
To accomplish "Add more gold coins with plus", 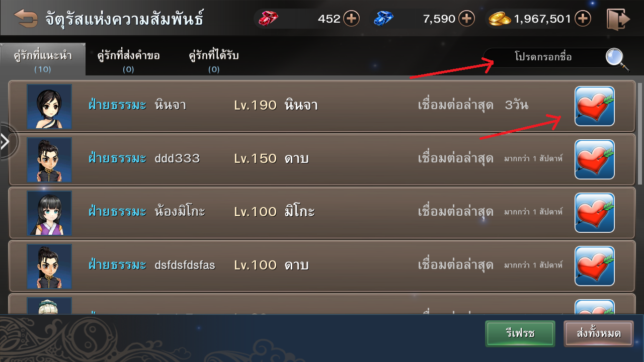I will tap(583, 19).
